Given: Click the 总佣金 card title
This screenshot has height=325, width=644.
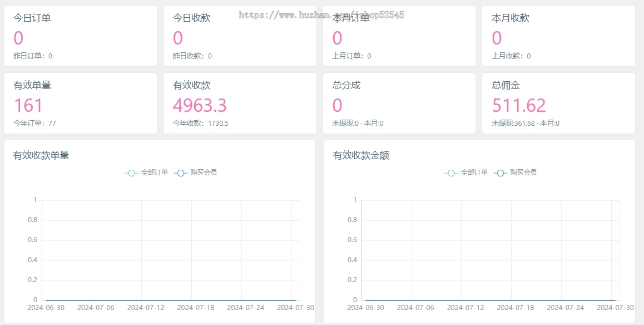Looking at the screenshot, I should pos(506,86).
